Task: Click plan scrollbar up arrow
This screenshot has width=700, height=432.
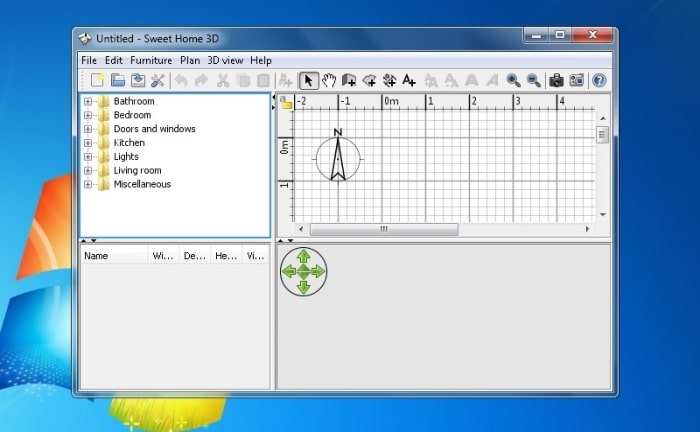Action: (603, 118)
